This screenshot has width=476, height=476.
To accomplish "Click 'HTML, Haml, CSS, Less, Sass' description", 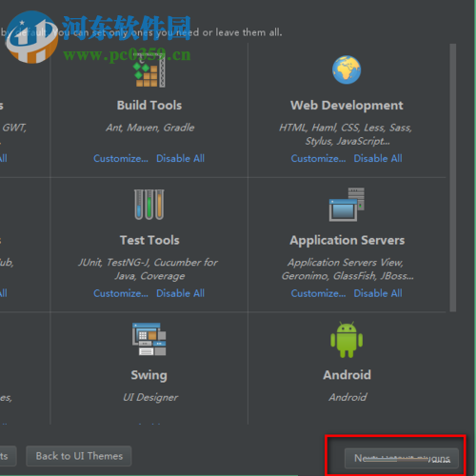I will tap(346, 128).
